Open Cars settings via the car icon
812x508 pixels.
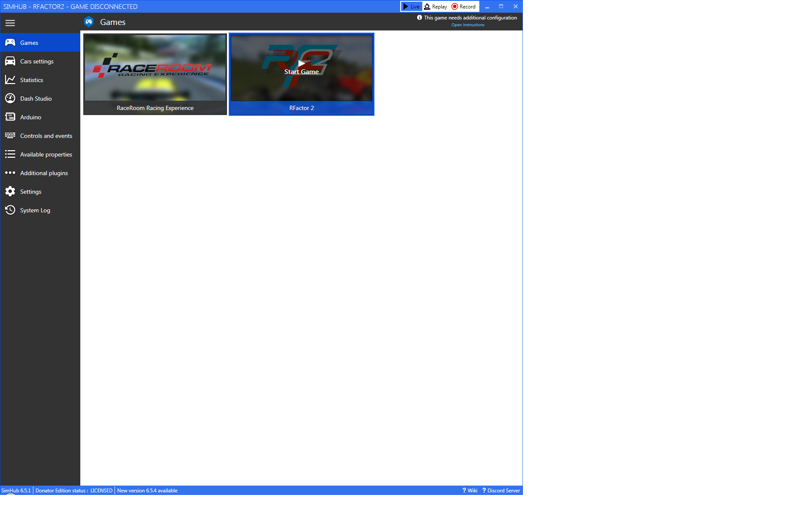coord(10,61)
